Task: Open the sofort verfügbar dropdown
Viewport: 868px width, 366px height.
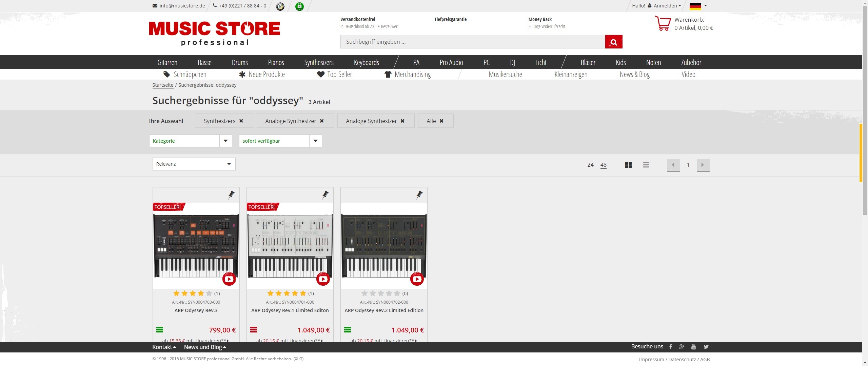Action: tap(280, 141)
